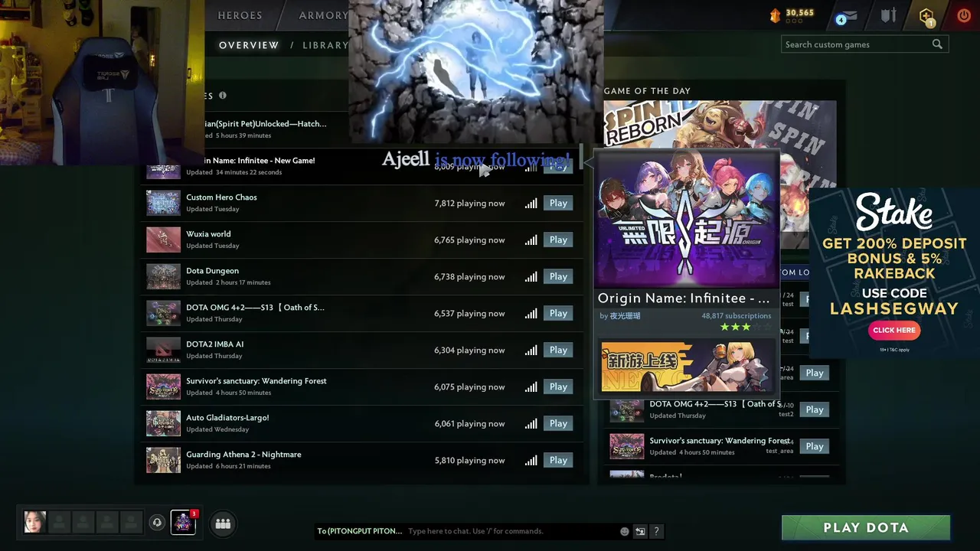Open DOTA2 IMBA AI game thumbnail
Screen dimensions: 980x551
(x=163, y=350)
